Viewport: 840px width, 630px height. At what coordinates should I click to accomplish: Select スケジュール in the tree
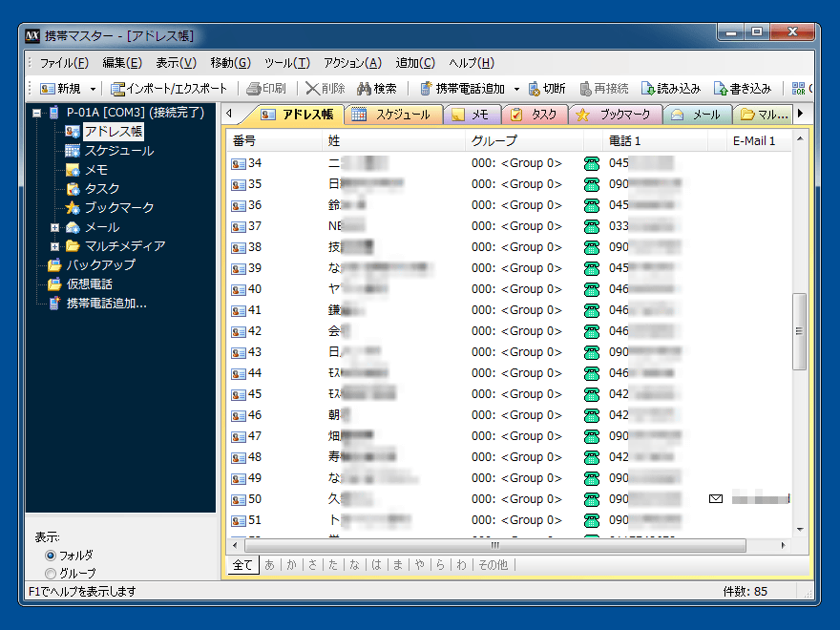pos(119,151)
